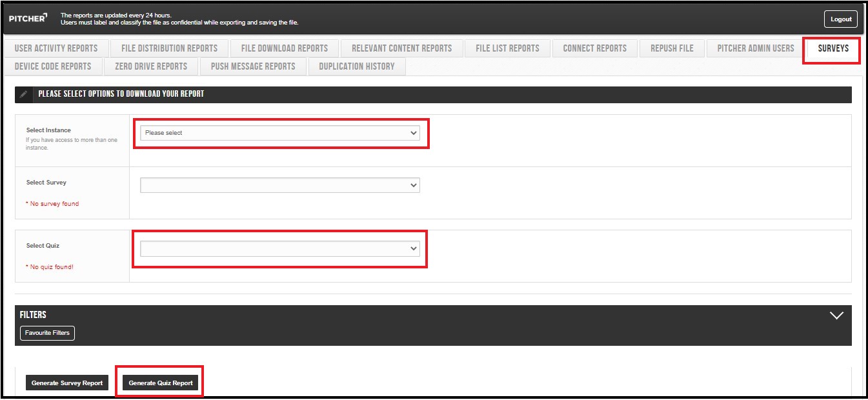Open the File Download Reports tab
Viewport: 868px width, 400px height.
[x=284, y=48]
